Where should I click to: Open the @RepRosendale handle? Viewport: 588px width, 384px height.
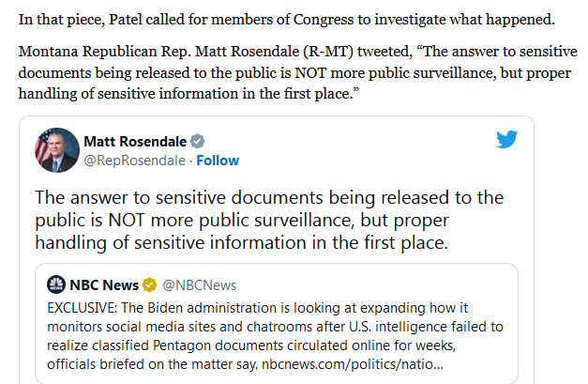135,161
